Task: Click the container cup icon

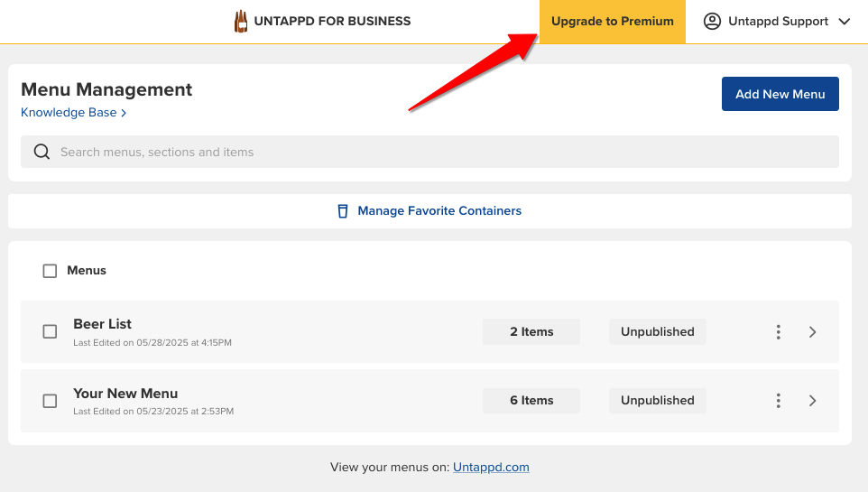Action: (x=343, y=211)
